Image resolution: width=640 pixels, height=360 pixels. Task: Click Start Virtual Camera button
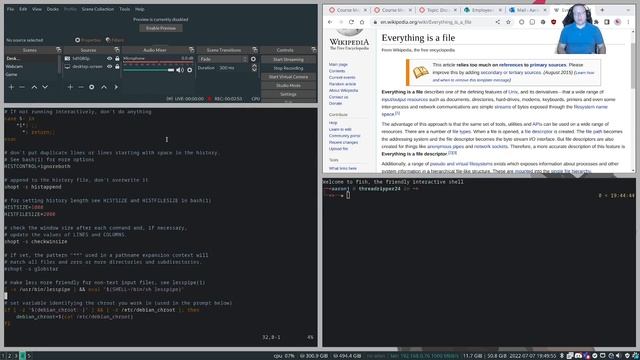288,77
